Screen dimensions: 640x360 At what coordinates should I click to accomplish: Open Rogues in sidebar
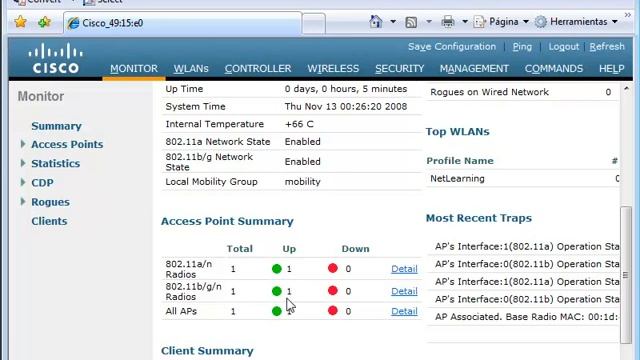point(50,202)
